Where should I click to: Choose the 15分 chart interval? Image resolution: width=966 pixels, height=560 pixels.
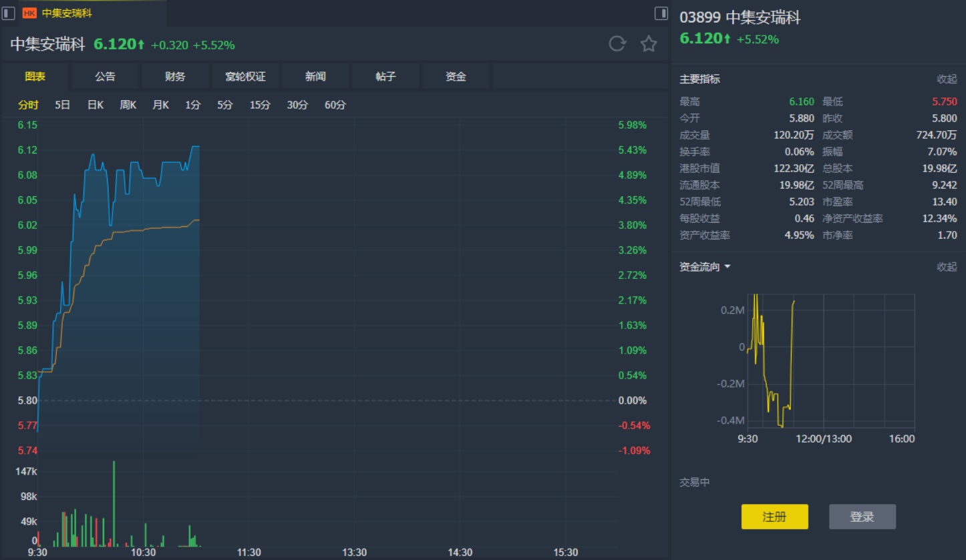coord(260,105)
